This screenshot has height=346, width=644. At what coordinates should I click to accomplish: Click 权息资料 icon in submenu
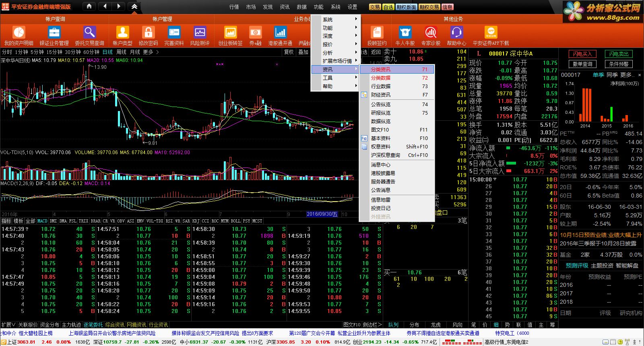point(364,147)
